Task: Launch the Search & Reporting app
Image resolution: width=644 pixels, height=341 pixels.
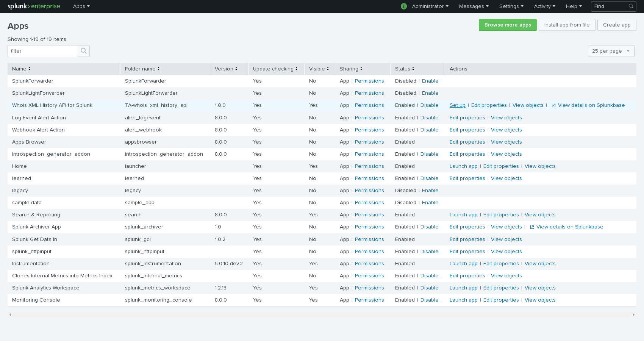Action: pos(463,215)
